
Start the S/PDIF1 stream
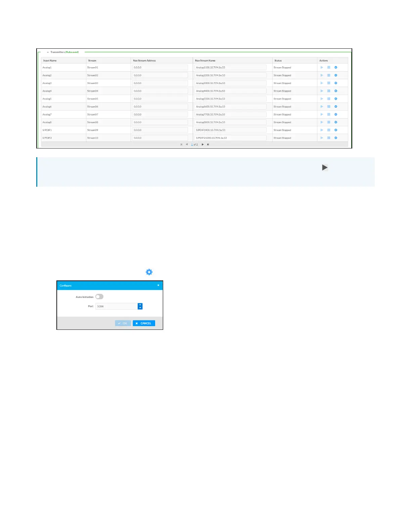point(322,130)
